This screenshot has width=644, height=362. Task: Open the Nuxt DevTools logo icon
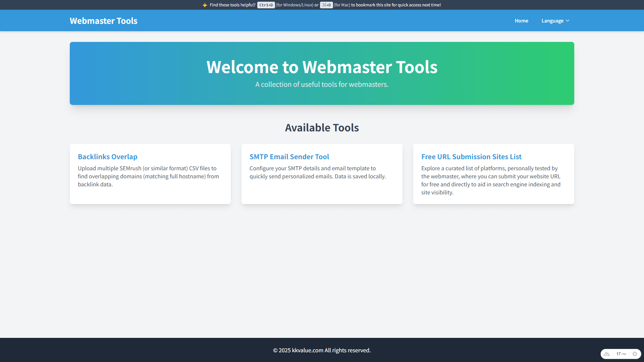[606, 354]
